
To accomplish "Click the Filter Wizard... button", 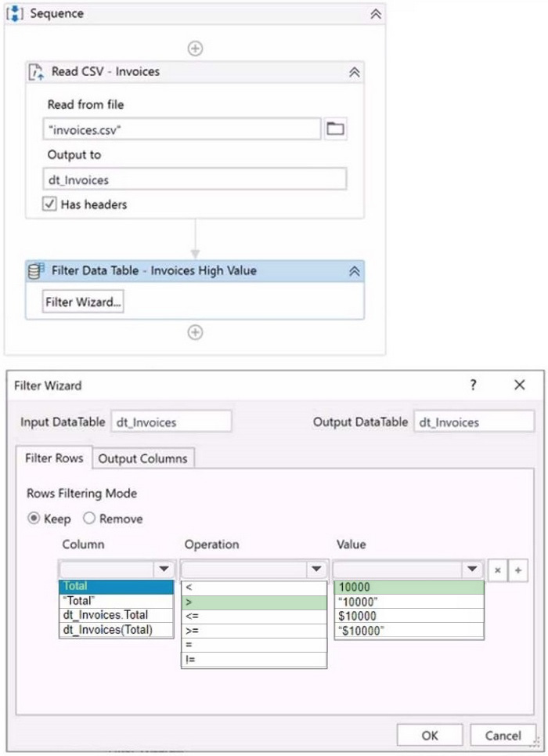I will [83, 302].
